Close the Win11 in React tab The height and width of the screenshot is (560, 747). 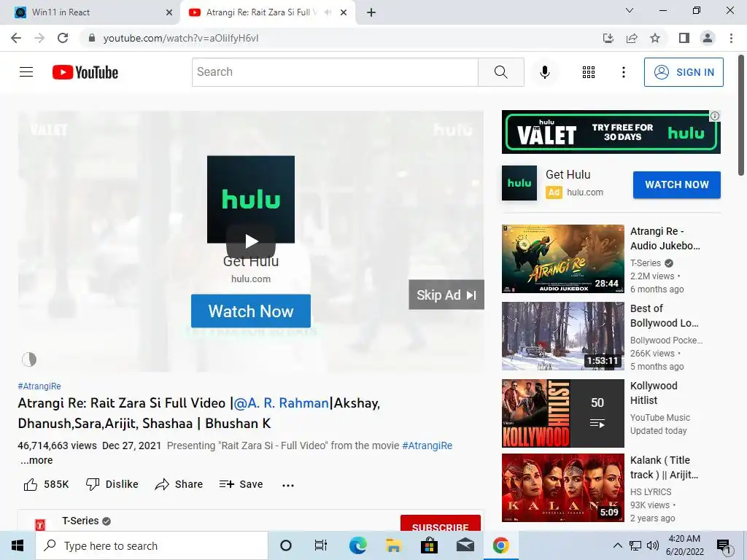pos(169,13)
